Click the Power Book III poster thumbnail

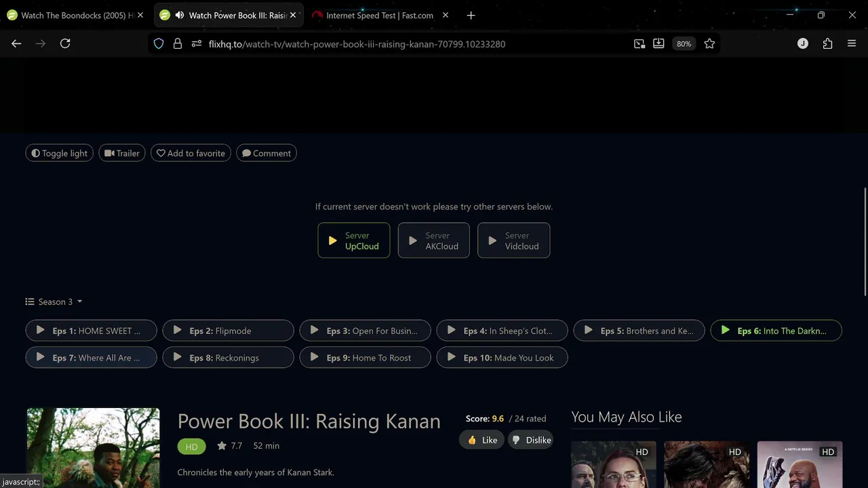[x=93, y=448]
